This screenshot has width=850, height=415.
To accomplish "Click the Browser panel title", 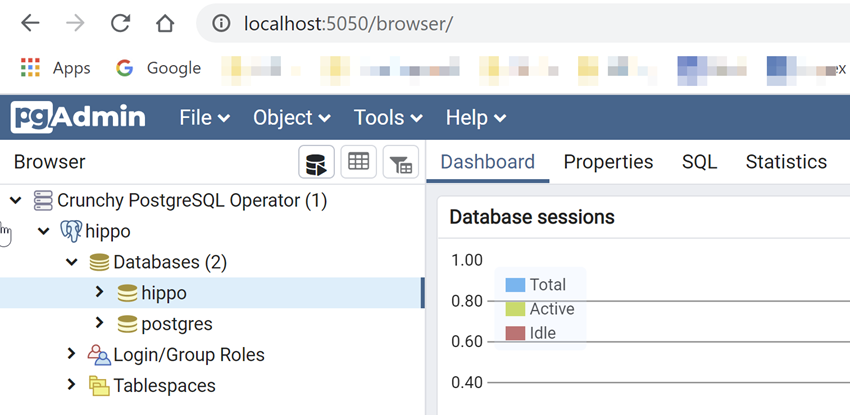I will point(49,162).
